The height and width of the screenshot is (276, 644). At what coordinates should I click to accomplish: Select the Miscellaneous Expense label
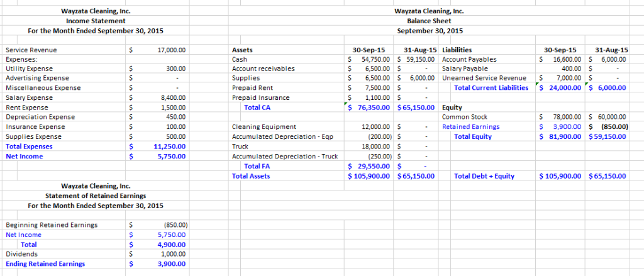click(43, 88)
